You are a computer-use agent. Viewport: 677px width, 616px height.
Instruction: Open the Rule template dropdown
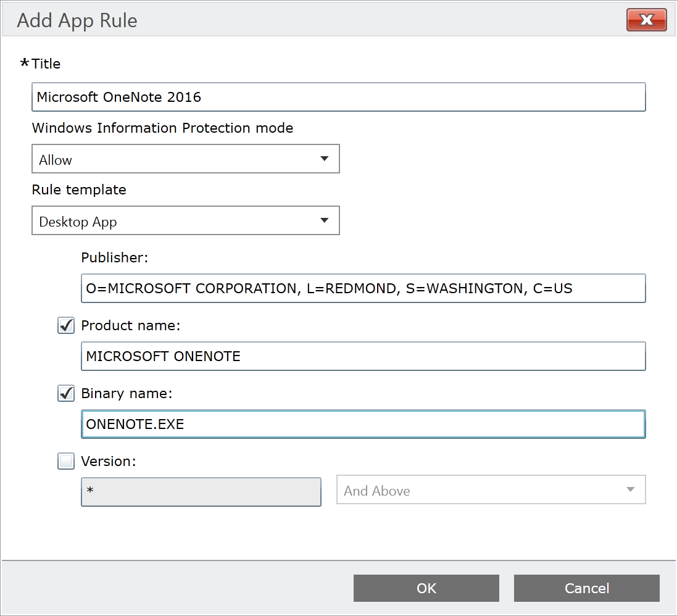tap(185, 220)
